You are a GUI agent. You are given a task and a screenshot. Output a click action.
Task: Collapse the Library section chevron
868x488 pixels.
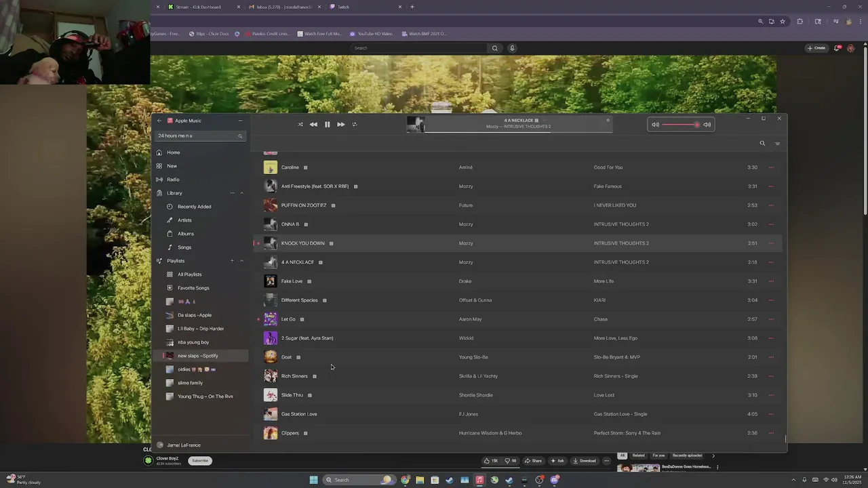[x=241, y=193]
